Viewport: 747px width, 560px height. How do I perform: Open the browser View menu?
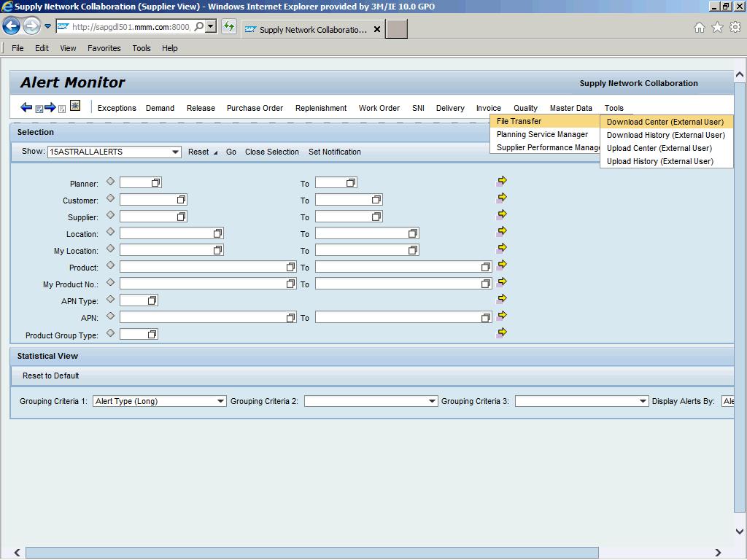coord(68,48)
